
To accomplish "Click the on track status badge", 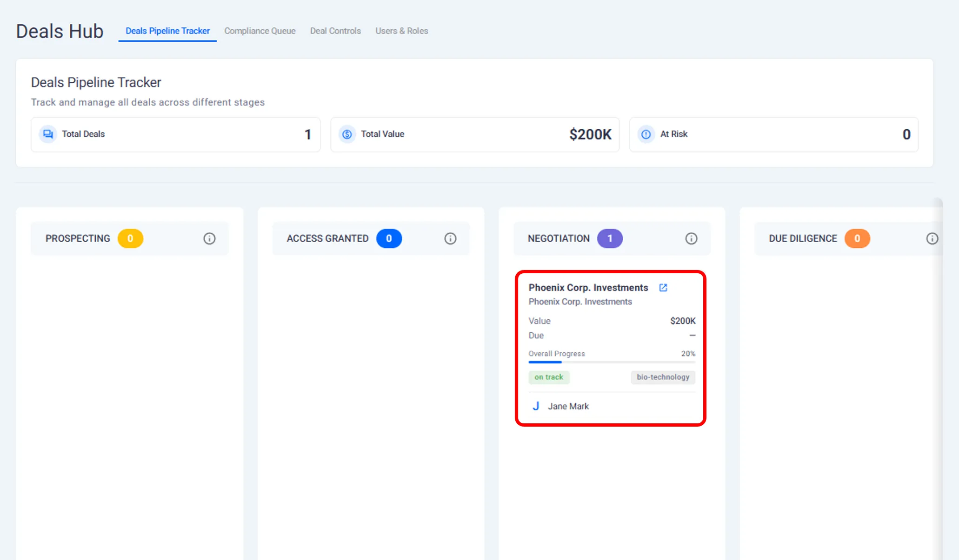I will pos(548,377).
